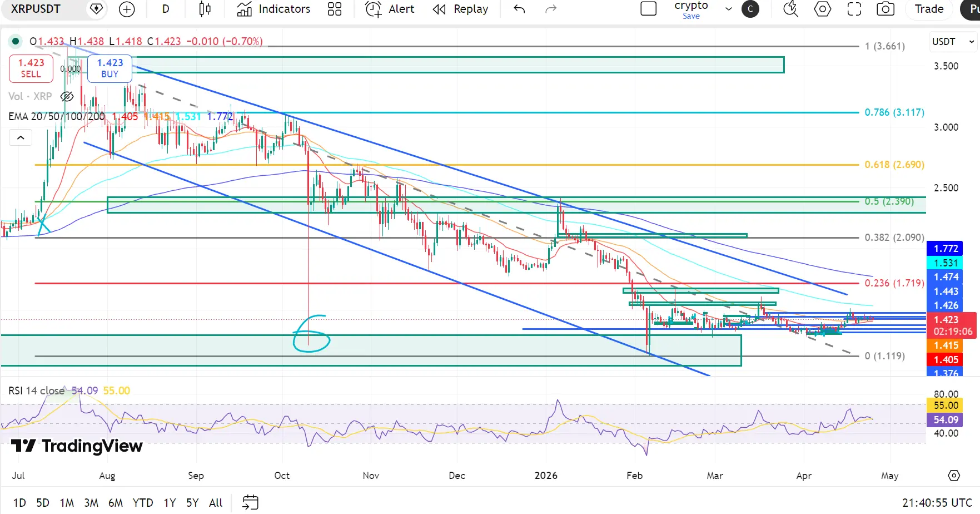Undo the last chart action
The width and height of the screenshot is (980, 514).
[519, 9]
